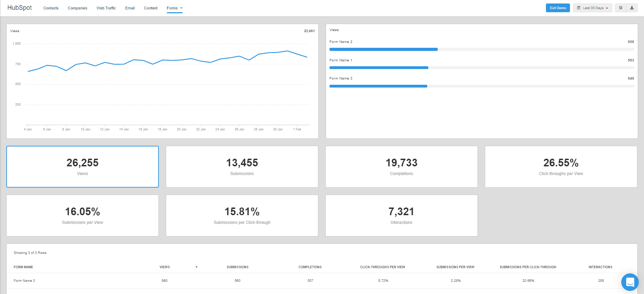Switch to the Web Traffic tab
This screenshot has height=294, width=644.
click(106, 8)
